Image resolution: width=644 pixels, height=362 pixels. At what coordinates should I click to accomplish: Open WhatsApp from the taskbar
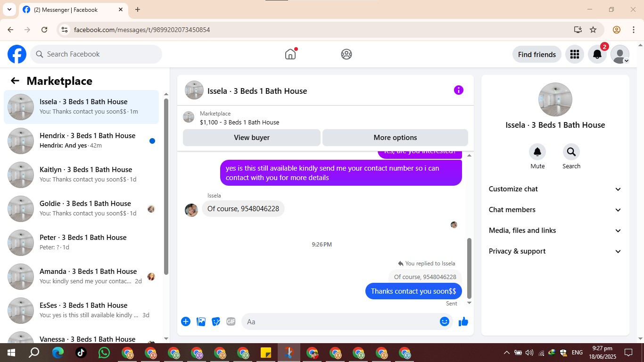click(104, 353)
